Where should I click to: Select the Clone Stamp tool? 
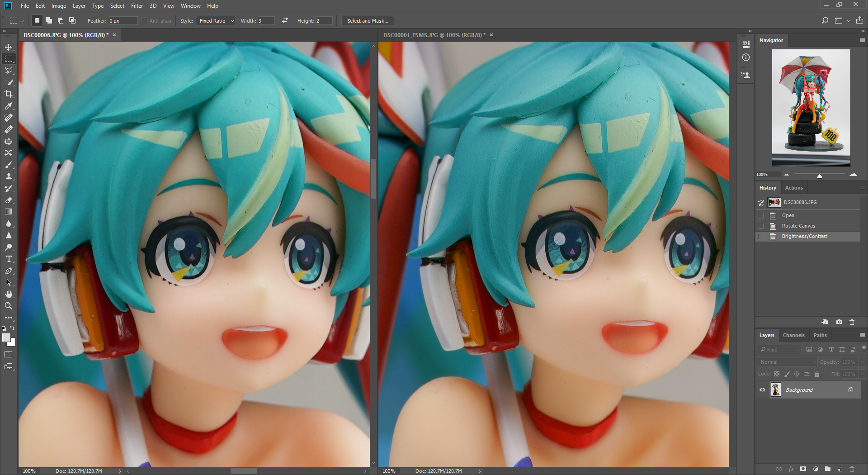point(9,176)
